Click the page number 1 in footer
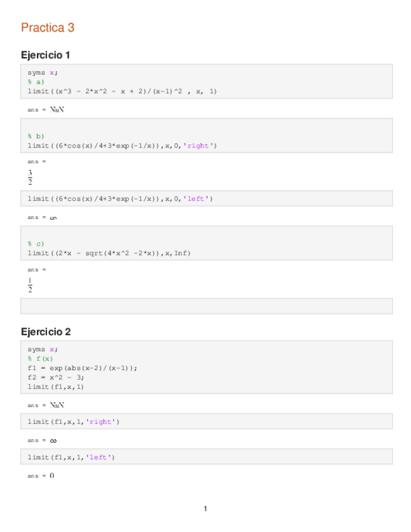Image resolution: width=411 pixels, height=532 pixels. pyautogui.click(x=205, y=508)
